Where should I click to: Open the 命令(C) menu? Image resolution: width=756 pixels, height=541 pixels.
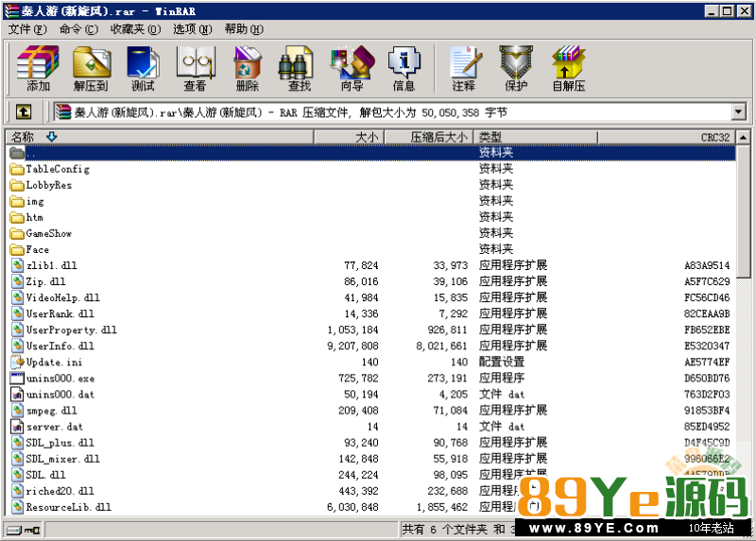click(78, 29)
